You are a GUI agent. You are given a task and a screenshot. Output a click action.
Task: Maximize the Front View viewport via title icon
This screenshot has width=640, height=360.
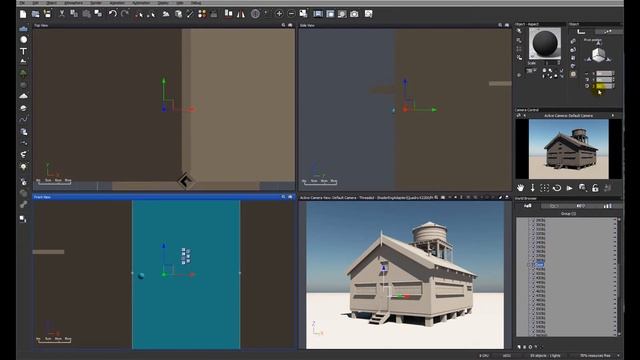290,197
